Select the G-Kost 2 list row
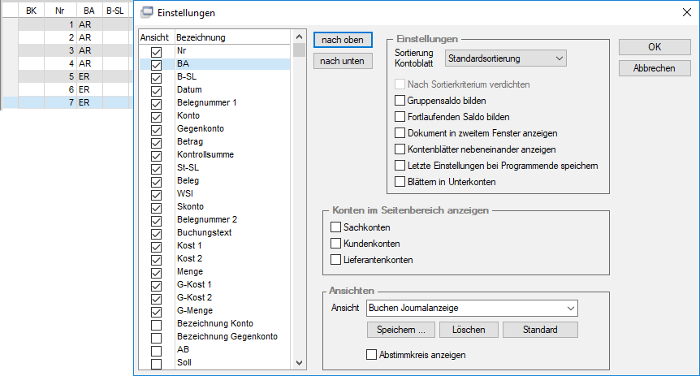Viewport: 700px width, 376px height. tap(215, 297)
